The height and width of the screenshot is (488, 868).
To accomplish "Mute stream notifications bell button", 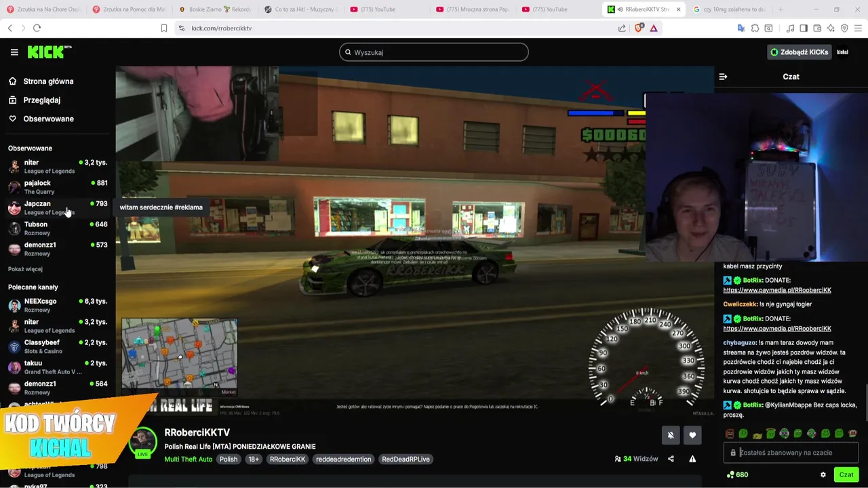I will click(x=671, y=435).
